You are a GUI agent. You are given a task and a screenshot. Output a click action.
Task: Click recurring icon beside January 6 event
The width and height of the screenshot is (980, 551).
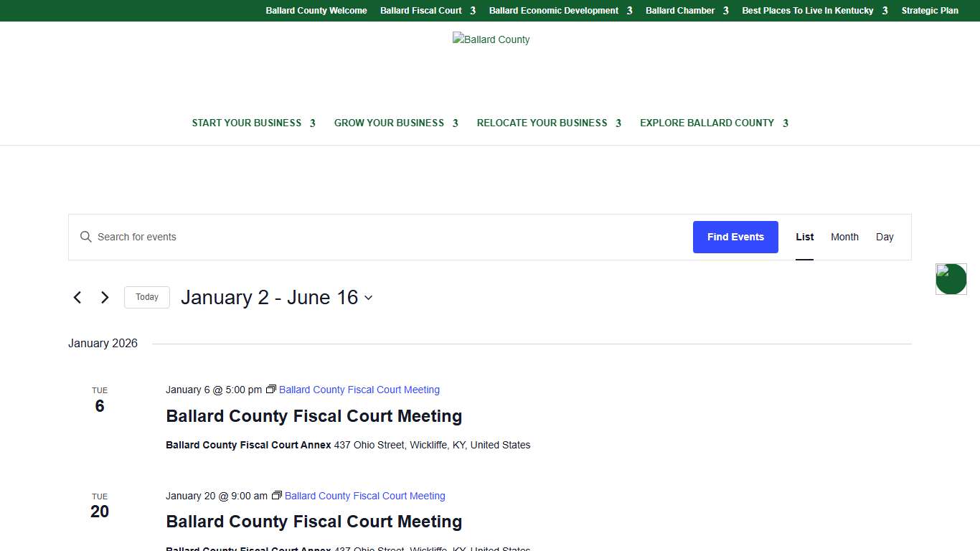pyautogui.click(x=271, y=389)
